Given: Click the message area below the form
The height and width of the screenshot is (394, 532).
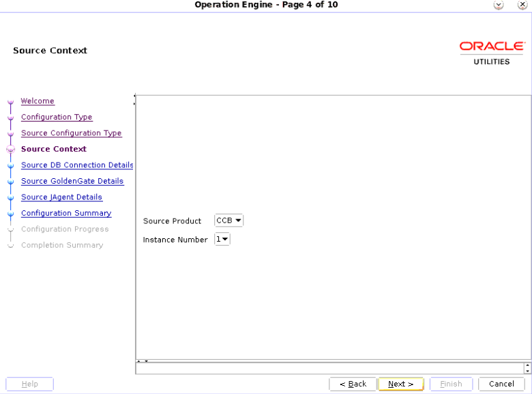Looking at the screenshot, I should [x=330, y=368].
